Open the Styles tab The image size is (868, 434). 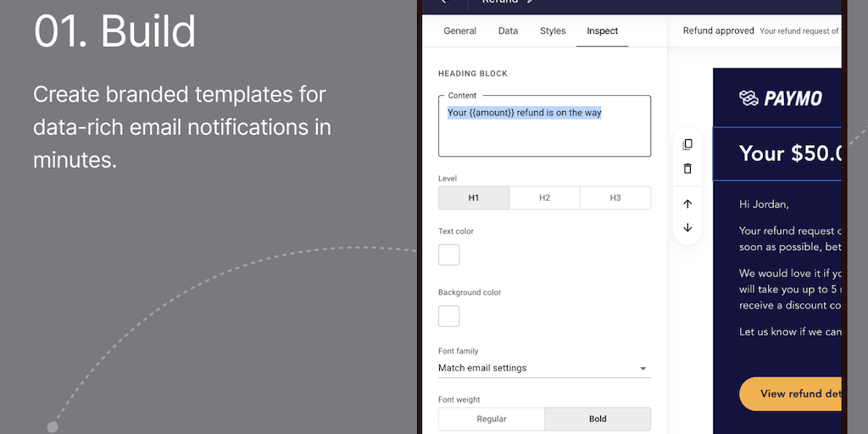point(553,31)
